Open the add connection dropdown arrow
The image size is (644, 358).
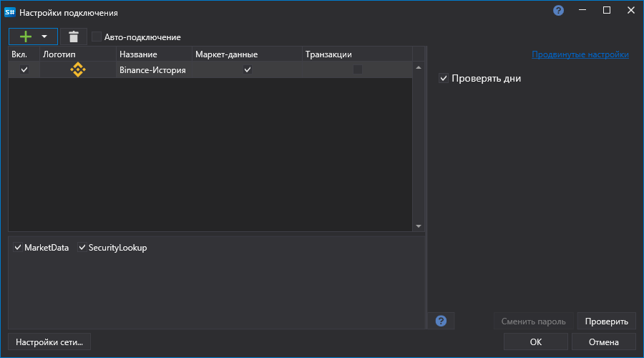[44, 37]
